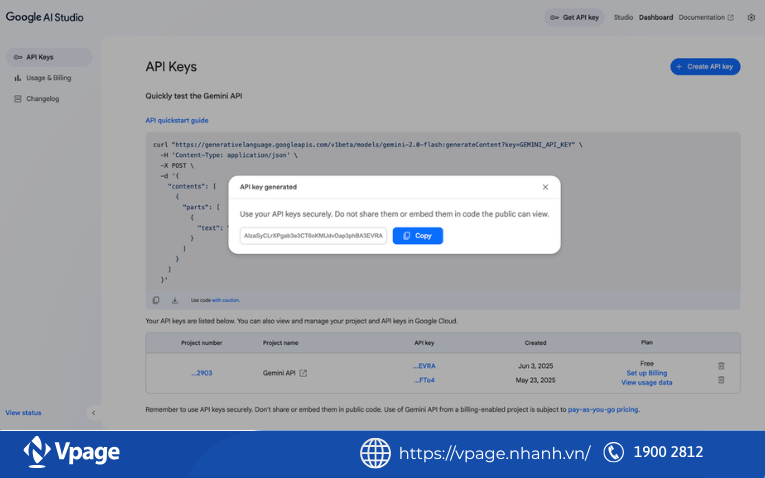Image resolution: width=765 pixels, height=478 pixels.
Task: Click the Project name column header
Action: 281,343
